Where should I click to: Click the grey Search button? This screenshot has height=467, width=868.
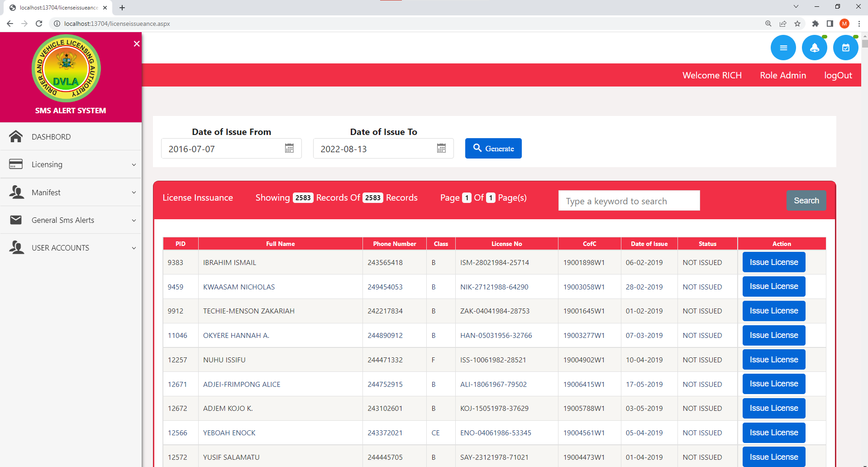[806, 201]
